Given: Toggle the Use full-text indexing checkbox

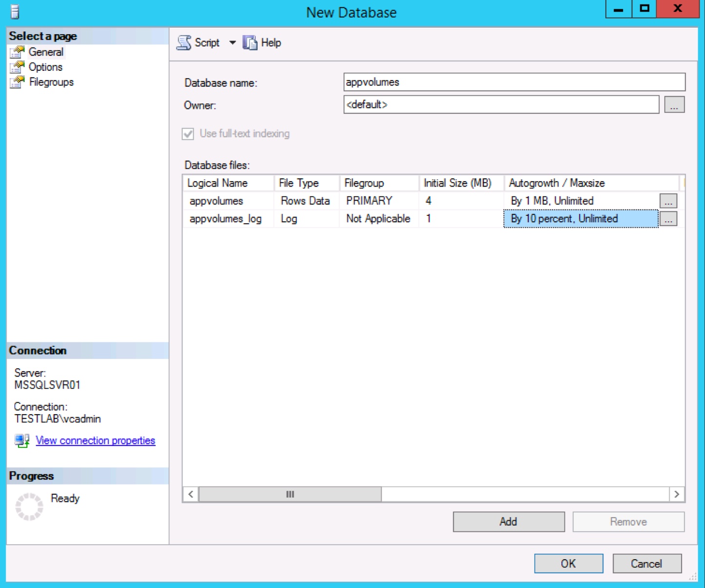Looking at the screenshot, I should [x=188, y=134].
